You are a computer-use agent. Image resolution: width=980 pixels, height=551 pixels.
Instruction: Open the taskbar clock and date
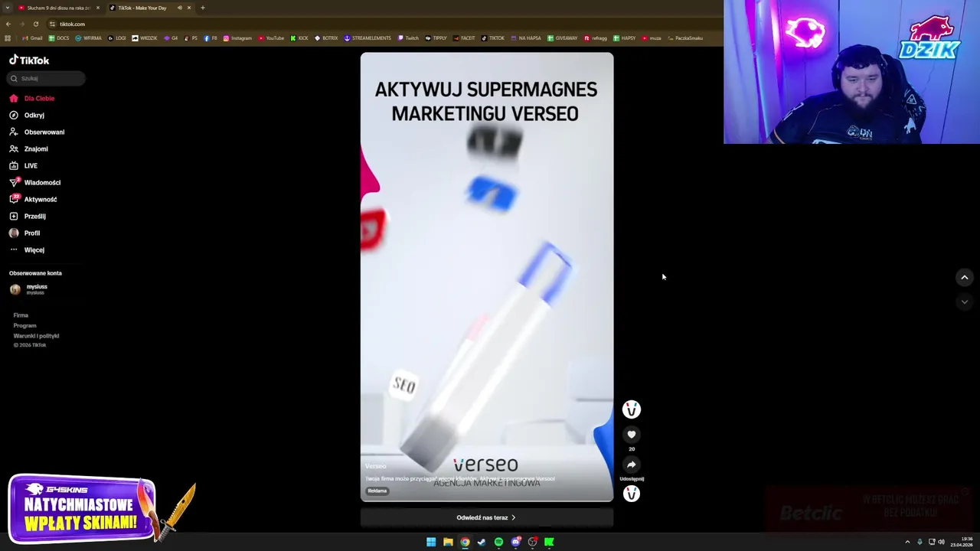[962, 542]
